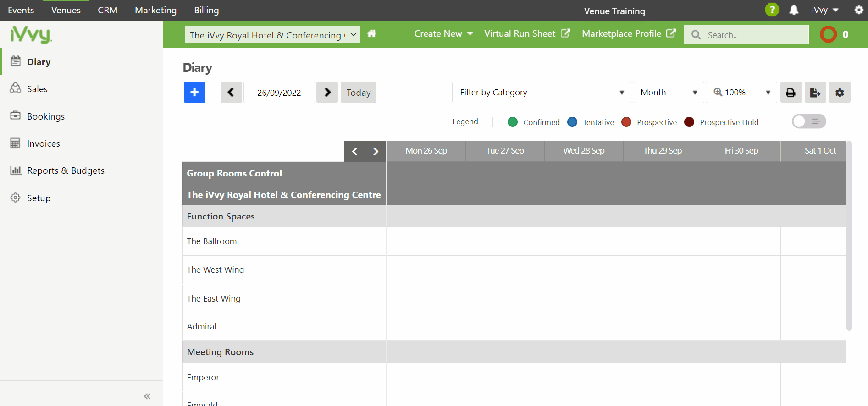The image size is (868, 406).
Task: Open the Venues menu
Action: (x=66, y=10)
